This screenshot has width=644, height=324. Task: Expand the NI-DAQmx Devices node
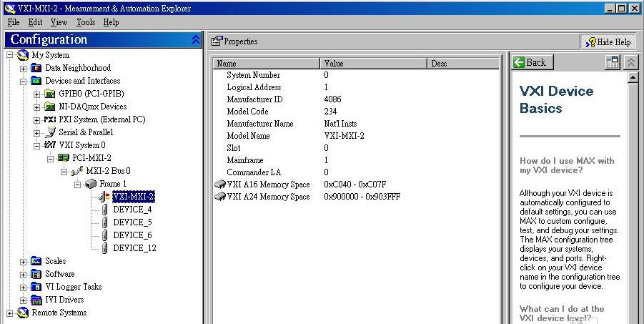[x=36, y=107]
